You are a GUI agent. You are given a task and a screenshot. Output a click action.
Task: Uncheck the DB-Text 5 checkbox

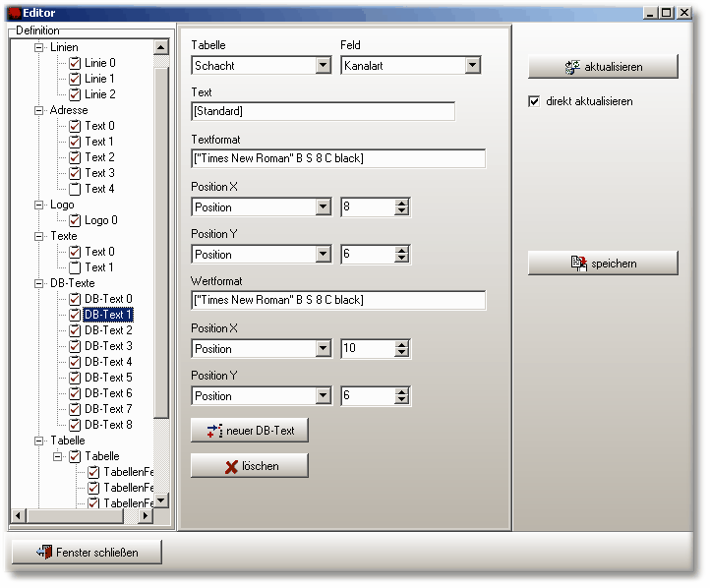[x=75, y=378]
